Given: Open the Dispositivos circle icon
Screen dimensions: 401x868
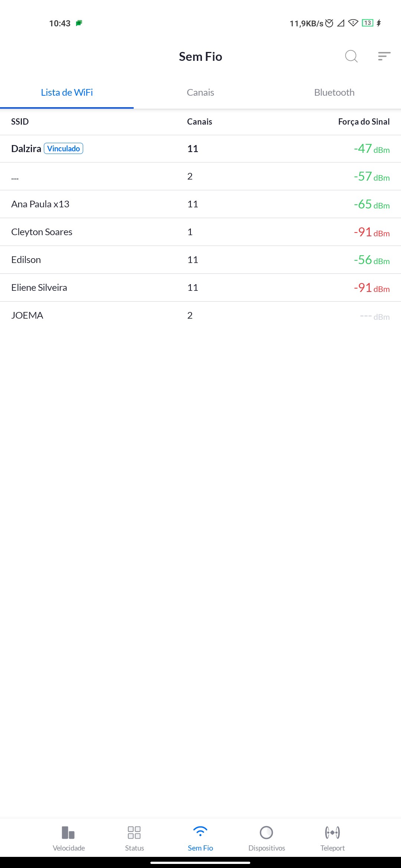Looking at the screenshot, I should point(266,833).
